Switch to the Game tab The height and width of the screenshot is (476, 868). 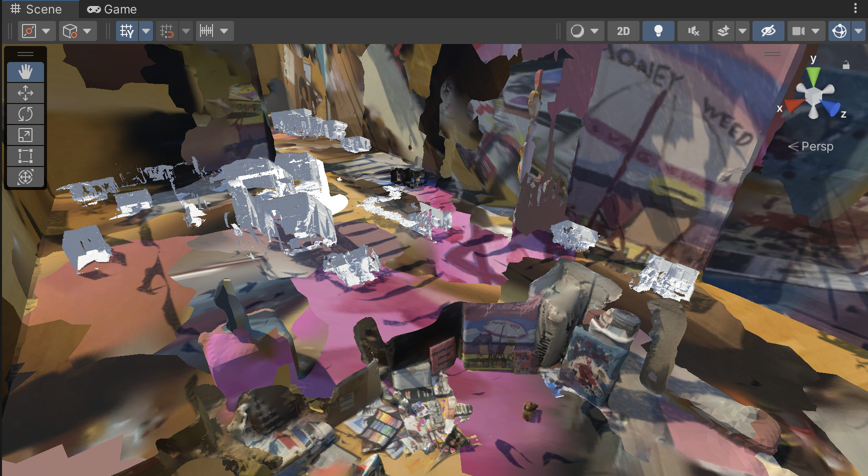tap(112, 9)
